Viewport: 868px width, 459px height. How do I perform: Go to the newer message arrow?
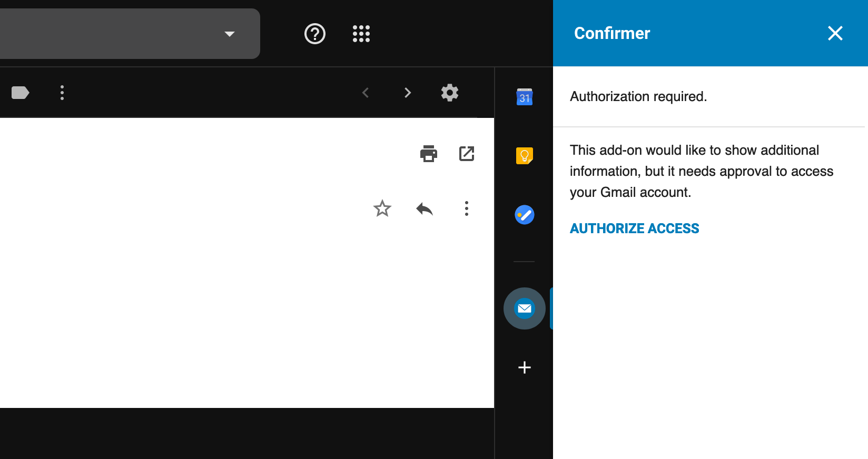pyautogui.click(x=366, y=93)
